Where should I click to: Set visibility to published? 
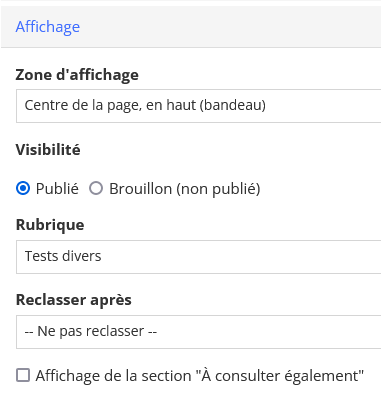click(x=23, y=188)
